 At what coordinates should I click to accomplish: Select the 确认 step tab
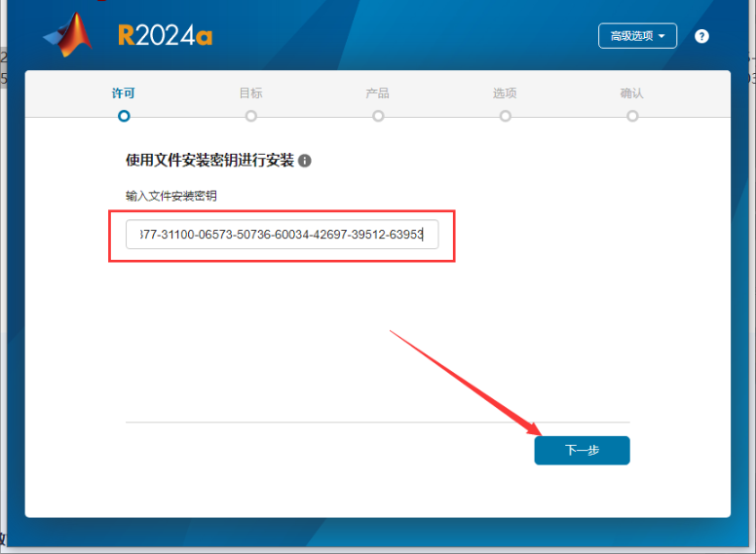tap(631, 92)
